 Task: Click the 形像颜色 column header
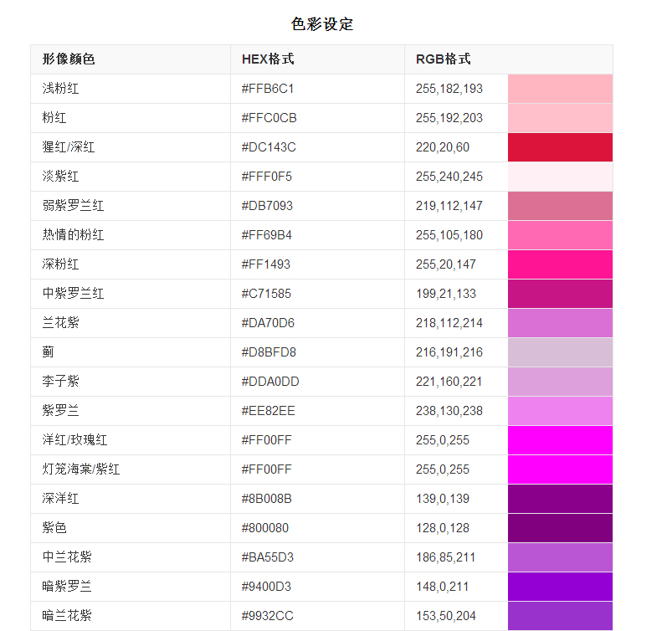[x=69, y=59]
